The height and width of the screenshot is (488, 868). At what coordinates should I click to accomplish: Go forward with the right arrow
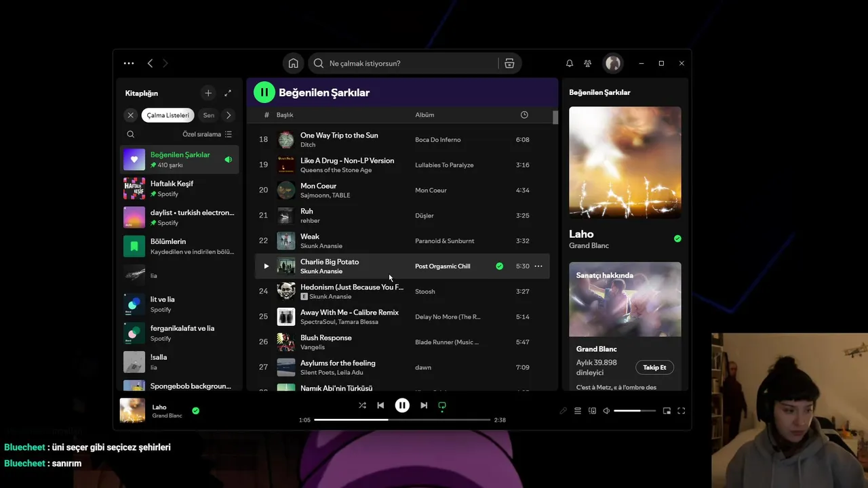[x=165, y=63]
